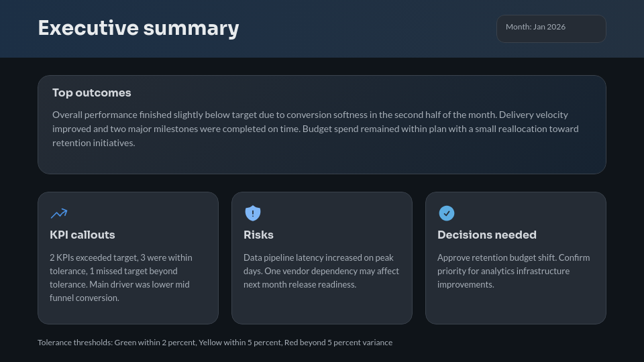Viewport: 644px width, 362px height.
Task: Click the shield alert icon above Risks
Action: (x=252, y=213)
